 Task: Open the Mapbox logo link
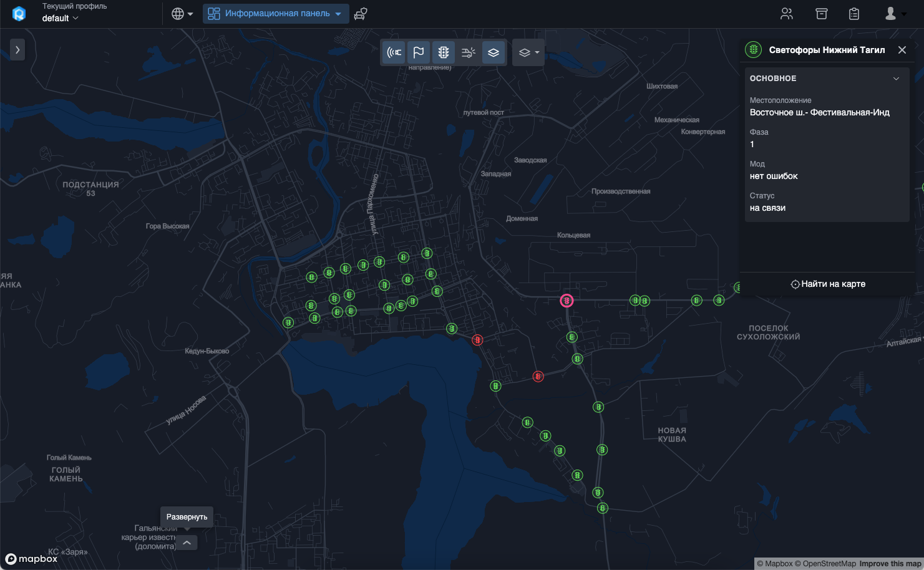pos(31,559)
